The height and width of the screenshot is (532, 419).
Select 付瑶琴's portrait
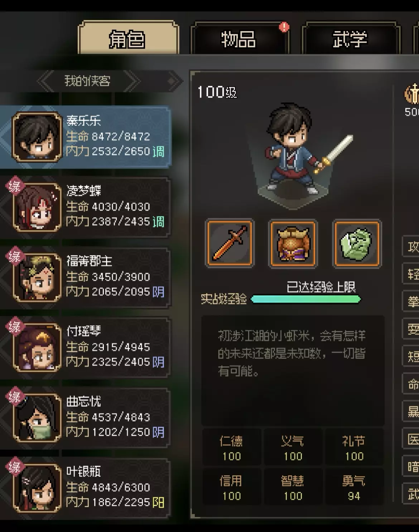[37, 347]
